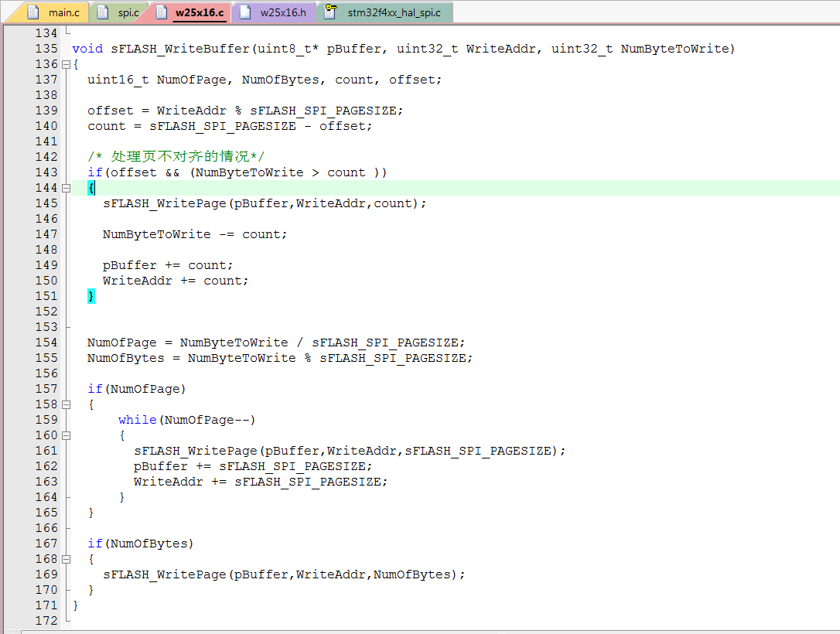Collapse the NumOfBytes block at line 168
840x634 pixels.
[x=66, y=560]
